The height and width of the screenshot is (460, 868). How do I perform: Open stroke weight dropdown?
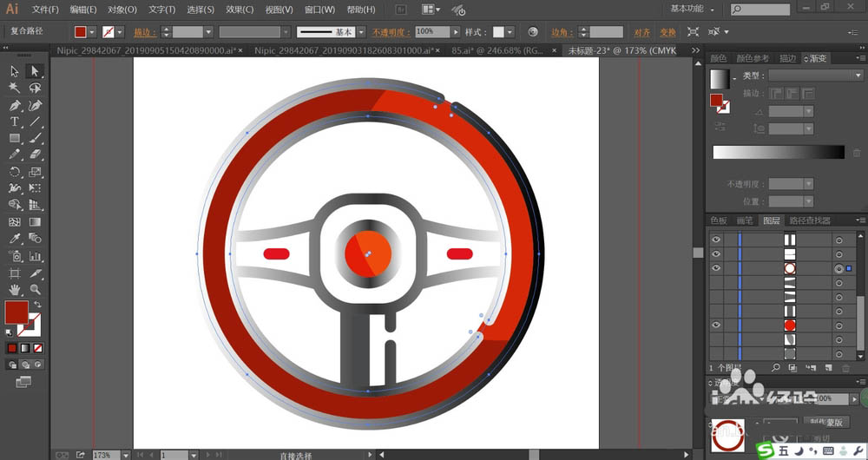tap(208, 32)
